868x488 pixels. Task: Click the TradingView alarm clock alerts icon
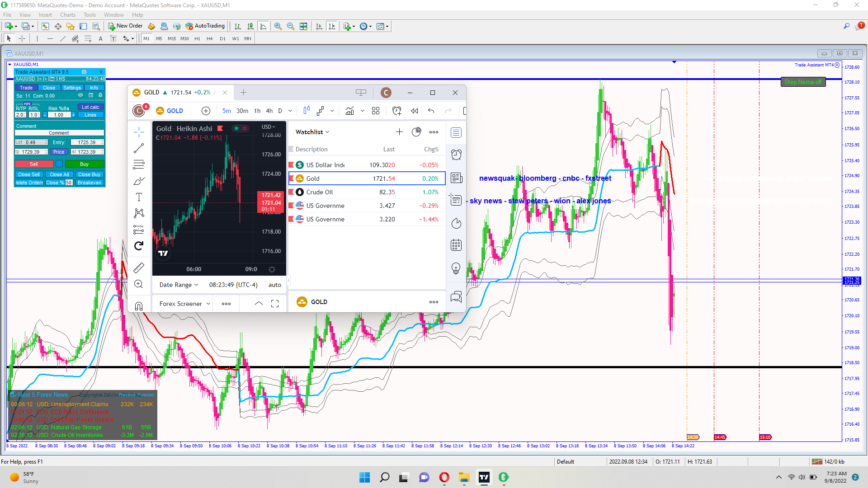(456, 155)
